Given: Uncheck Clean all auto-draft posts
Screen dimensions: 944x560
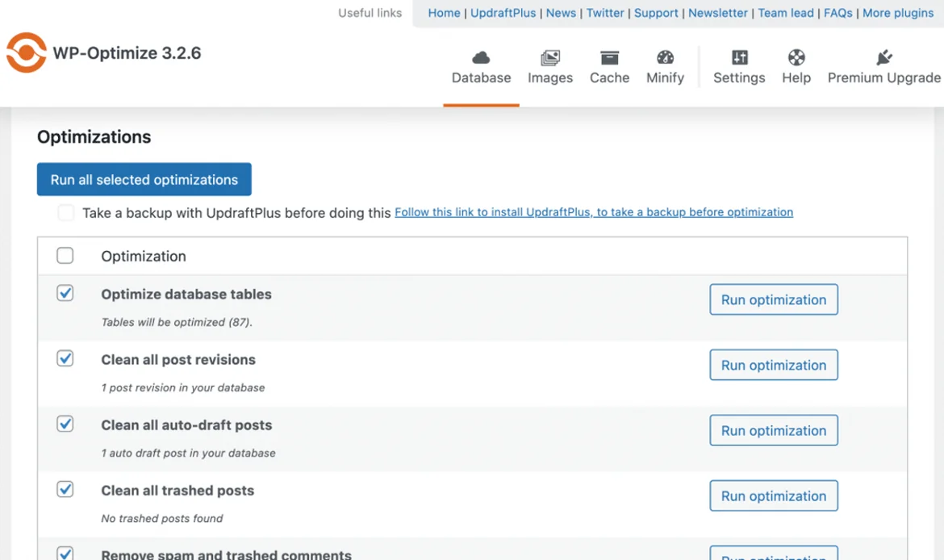Looking at the screenshot, I should (65, 424).
